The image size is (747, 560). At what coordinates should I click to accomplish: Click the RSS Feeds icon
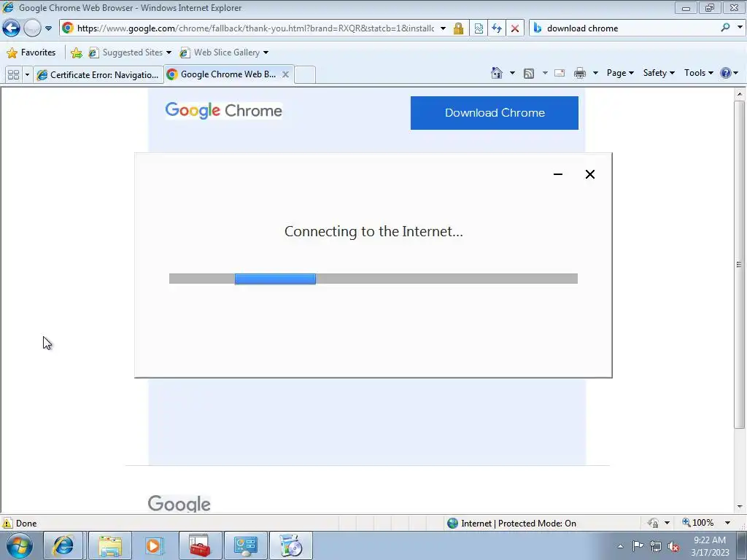(x=529, y=73)
